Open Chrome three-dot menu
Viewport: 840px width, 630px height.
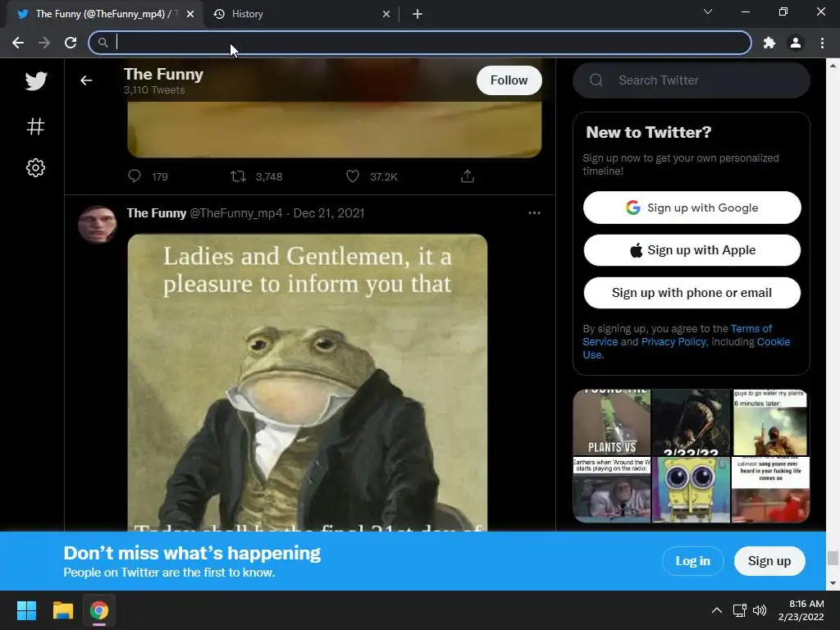tap(822, 43)
